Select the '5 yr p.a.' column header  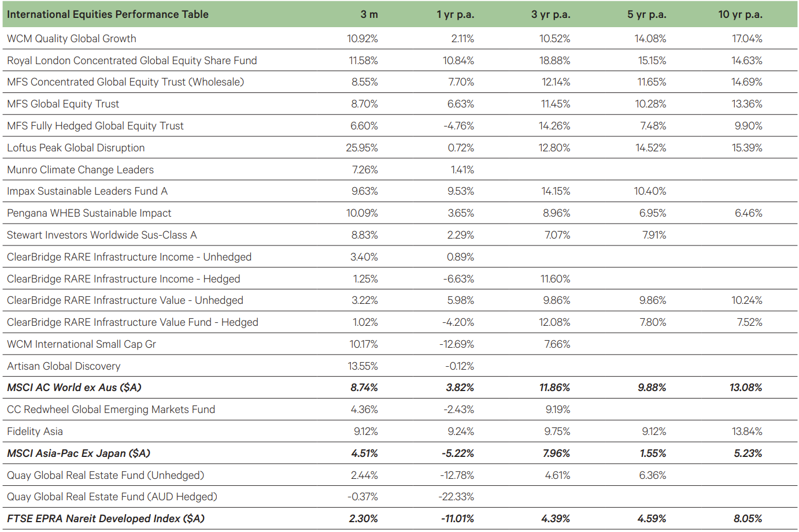[647, 14]
